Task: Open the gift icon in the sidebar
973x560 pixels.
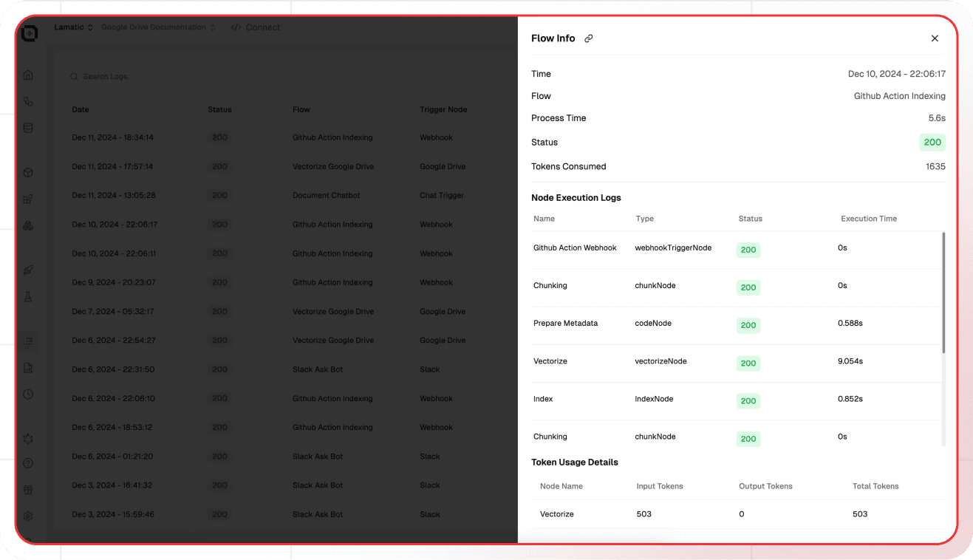Action: click(28, 490)
